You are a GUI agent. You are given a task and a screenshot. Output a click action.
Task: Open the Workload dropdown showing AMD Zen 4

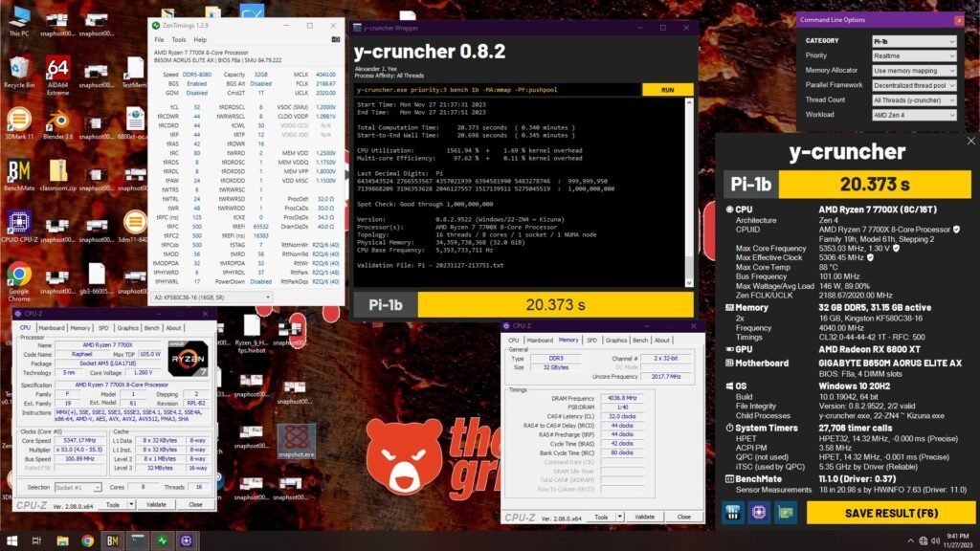pos(912,114)
